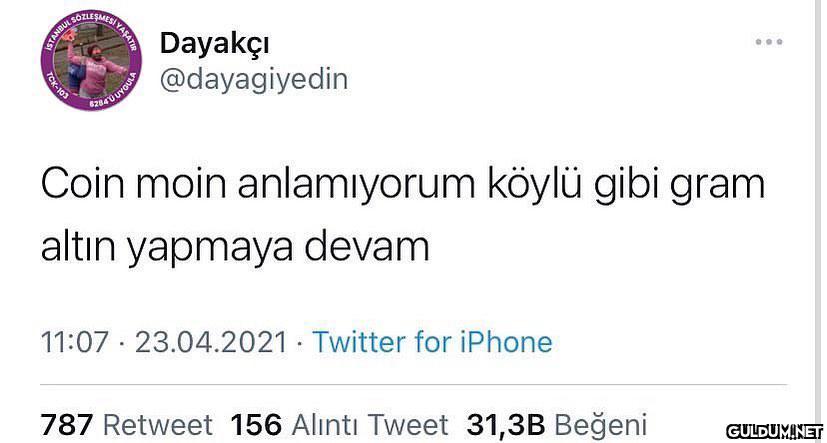View the 31,3B Beğeni list
Viewport: 827px width, 443px height.
[556, 425]
